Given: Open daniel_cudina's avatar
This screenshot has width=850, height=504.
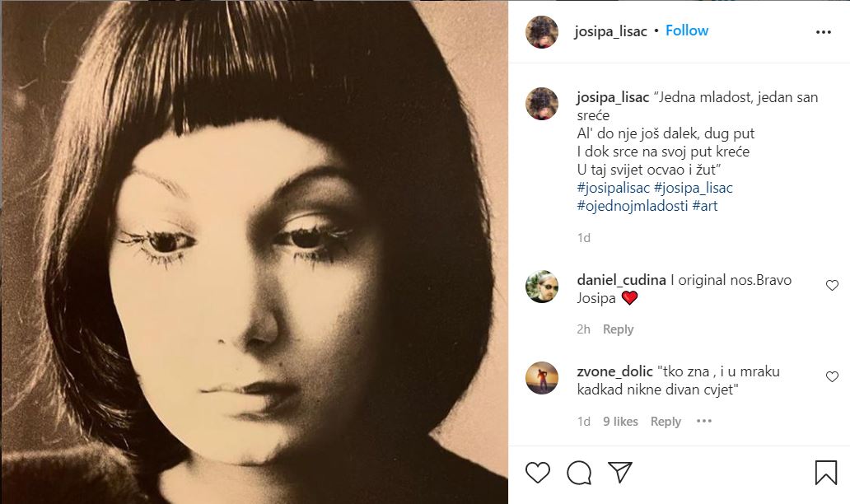Looking at the screenshot, I should (542, 286).
